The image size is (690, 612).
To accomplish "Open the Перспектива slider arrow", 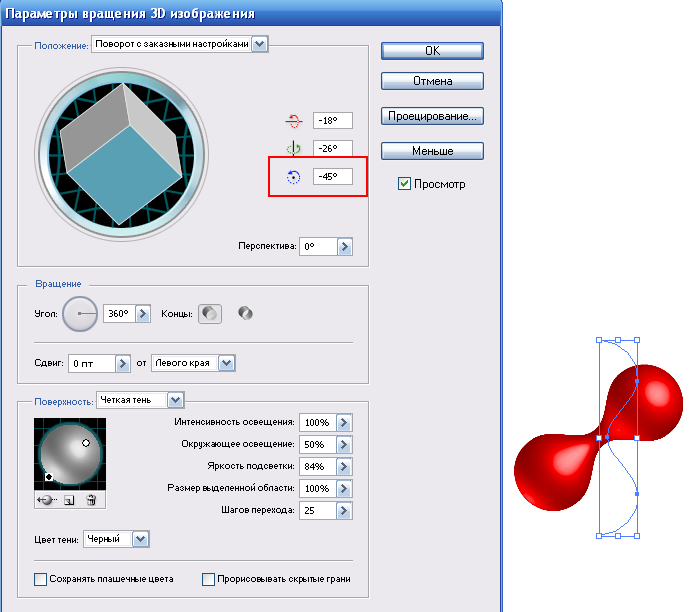I will (345, 246).
